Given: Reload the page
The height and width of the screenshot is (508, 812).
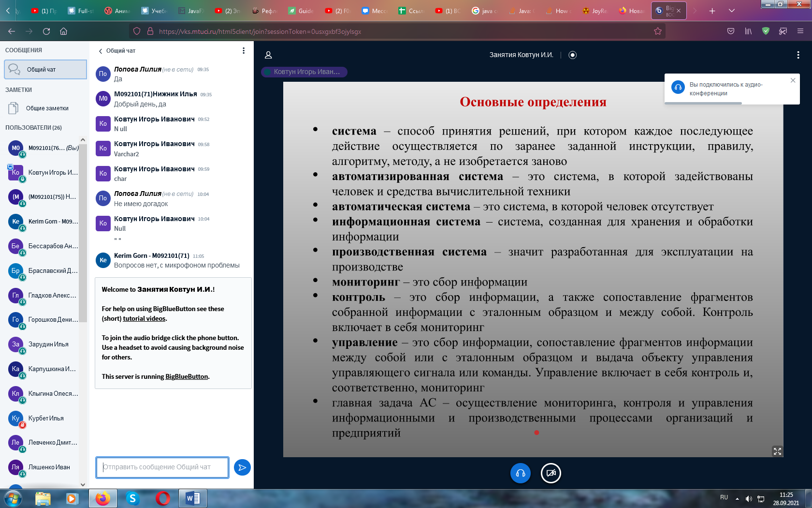Looking at the screenshot, I should (x=46, y=31).
